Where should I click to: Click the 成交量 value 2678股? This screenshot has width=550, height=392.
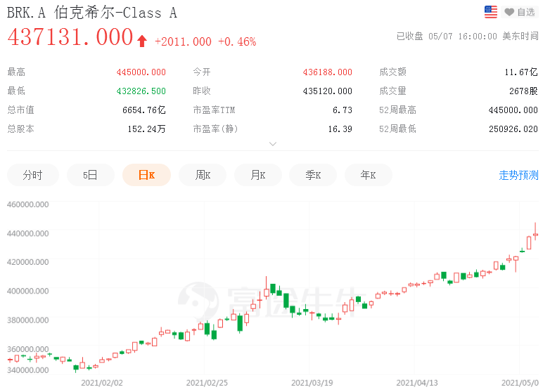[x=523, y=91]
